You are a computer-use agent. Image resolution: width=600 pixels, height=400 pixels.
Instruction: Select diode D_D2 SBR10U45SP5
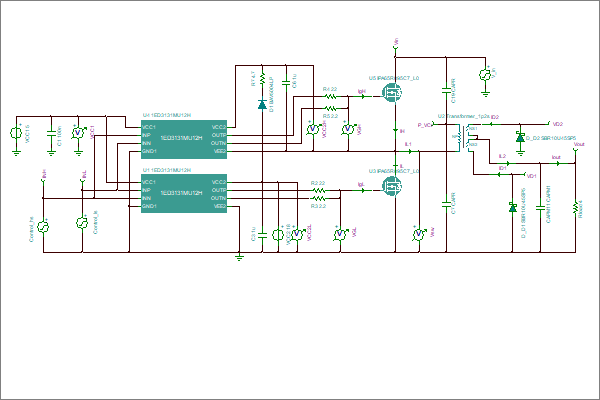click(520, 137)
